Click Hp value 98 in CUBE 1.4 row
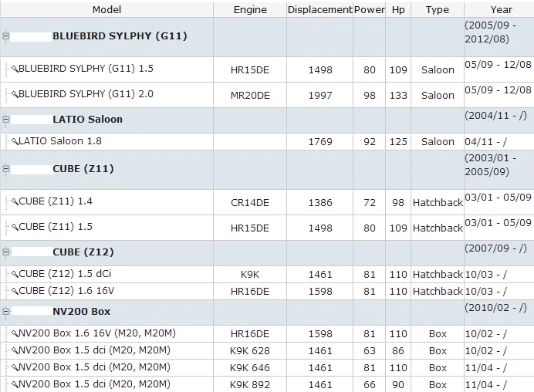The image size is (534, 392). 398,203
